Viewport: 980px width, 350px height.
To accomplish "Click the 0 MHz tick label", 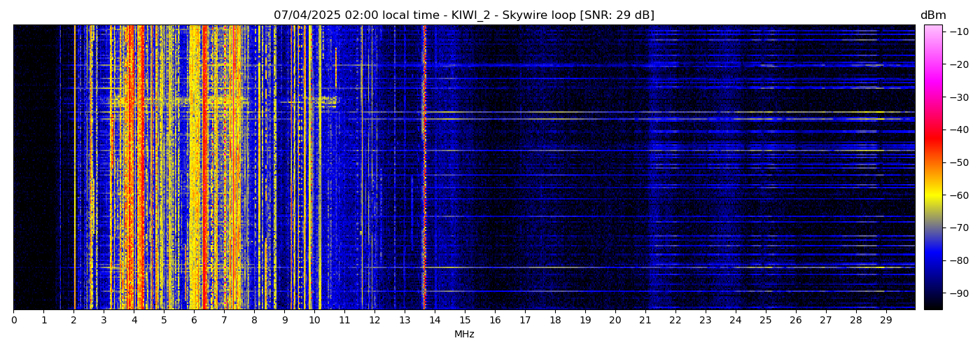I will click(x=14, y=320).
